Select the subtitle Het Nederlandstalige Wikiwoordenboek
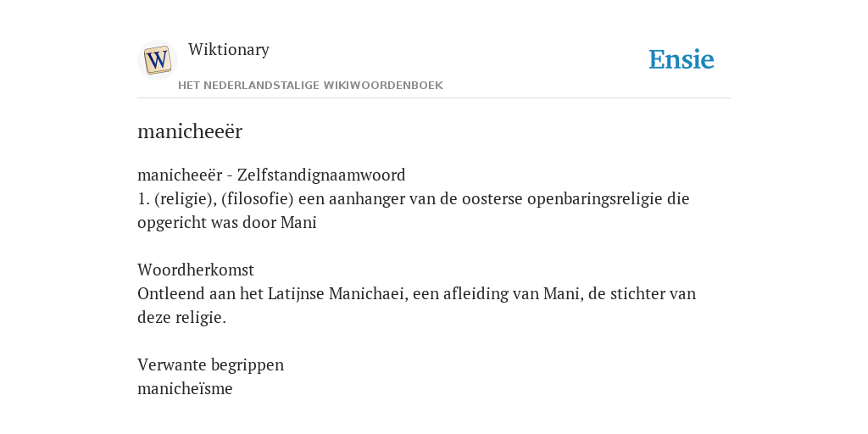The height and width of the screenshot is (434, 868). pos(310,86)
